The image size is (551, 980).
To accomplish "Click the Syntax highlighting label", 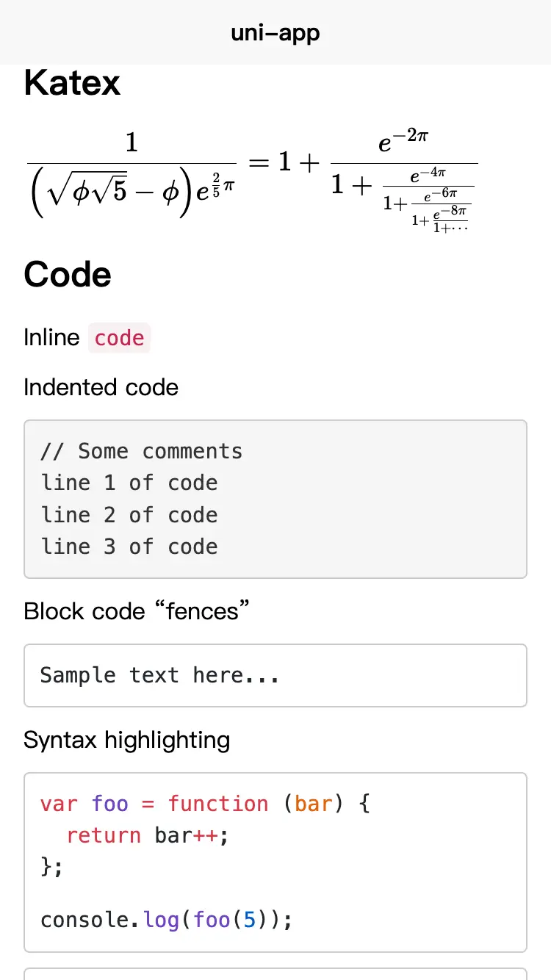I will 127,740.
